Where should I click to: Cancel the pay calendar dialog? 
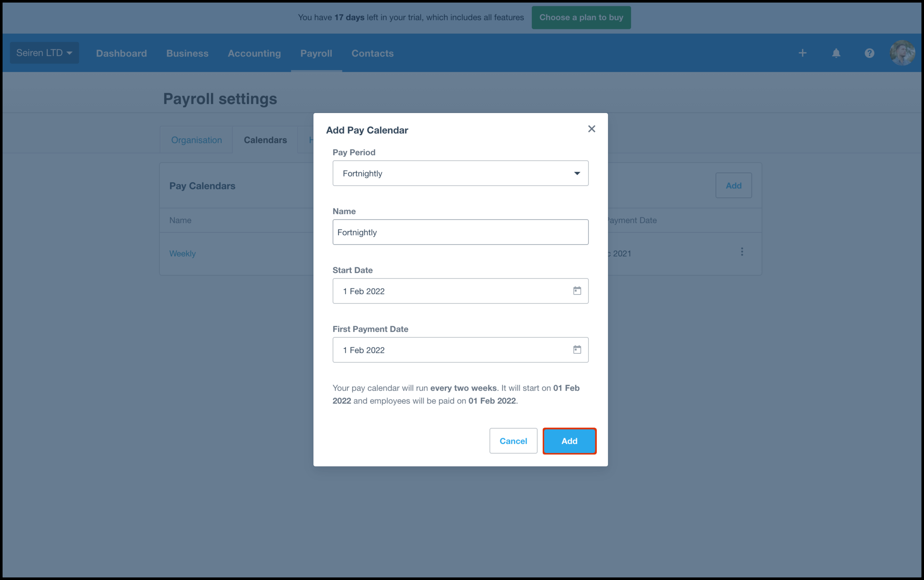coord(513,441)
